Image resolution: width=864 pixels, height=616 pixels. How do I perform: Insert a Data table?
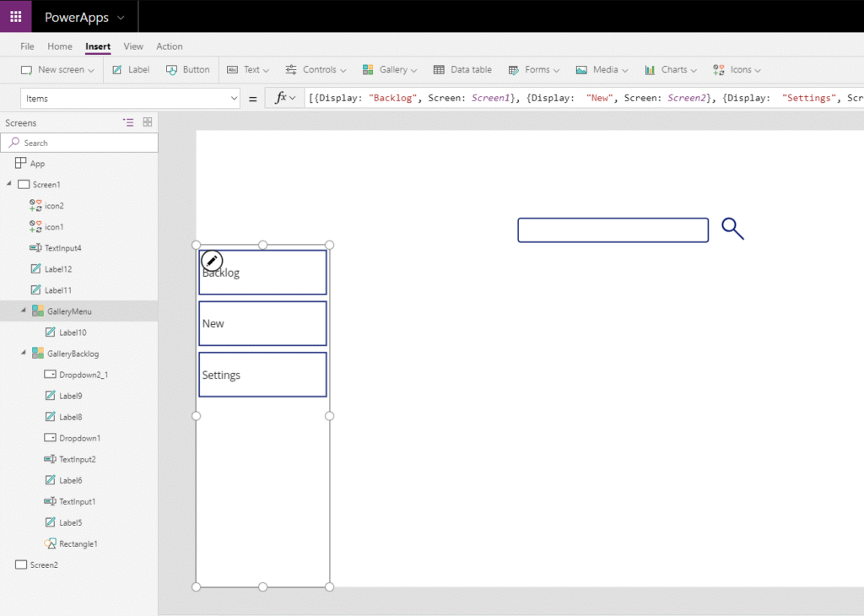(x=462, y=70)
